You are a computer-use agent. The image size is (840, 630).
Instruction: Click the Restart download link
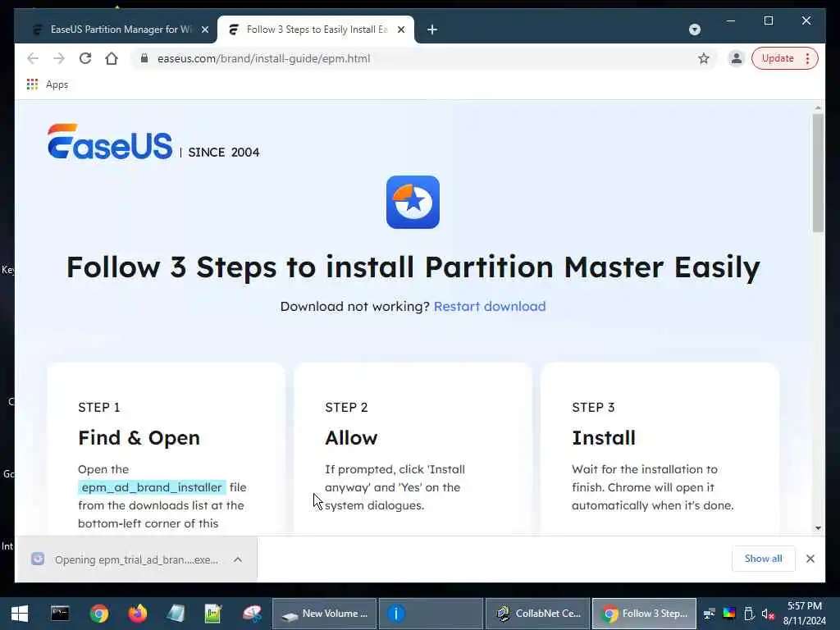[x=490, y=307]
